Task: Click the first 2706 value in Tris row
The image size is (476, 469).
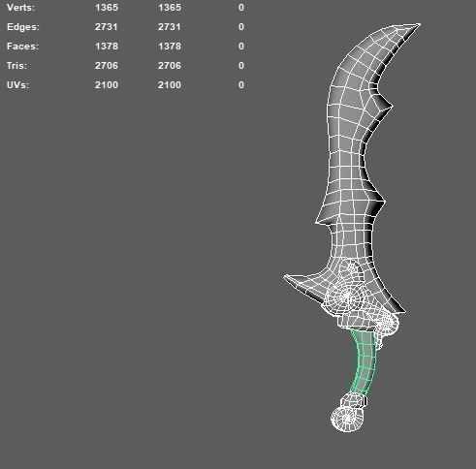Action: [107, 66]
